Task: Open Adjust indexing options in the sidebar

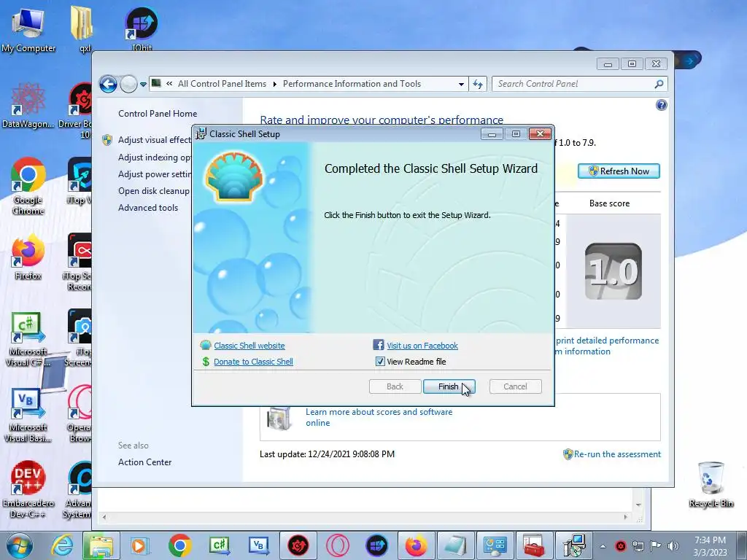Action: (x=155, y=157)
